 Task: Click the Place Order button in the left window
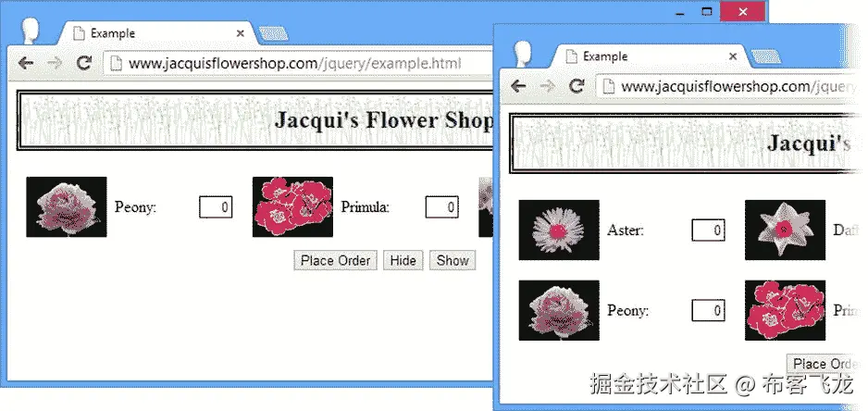click(336, 260)
